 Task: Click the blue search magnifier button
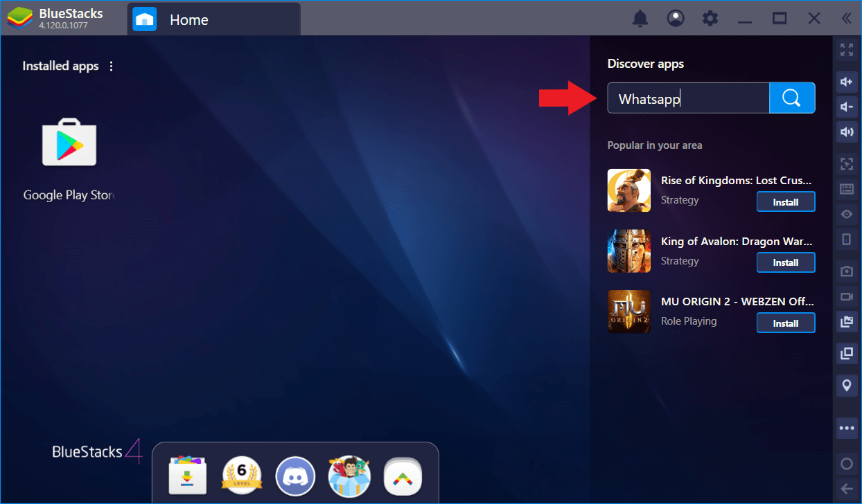[792, 98]
